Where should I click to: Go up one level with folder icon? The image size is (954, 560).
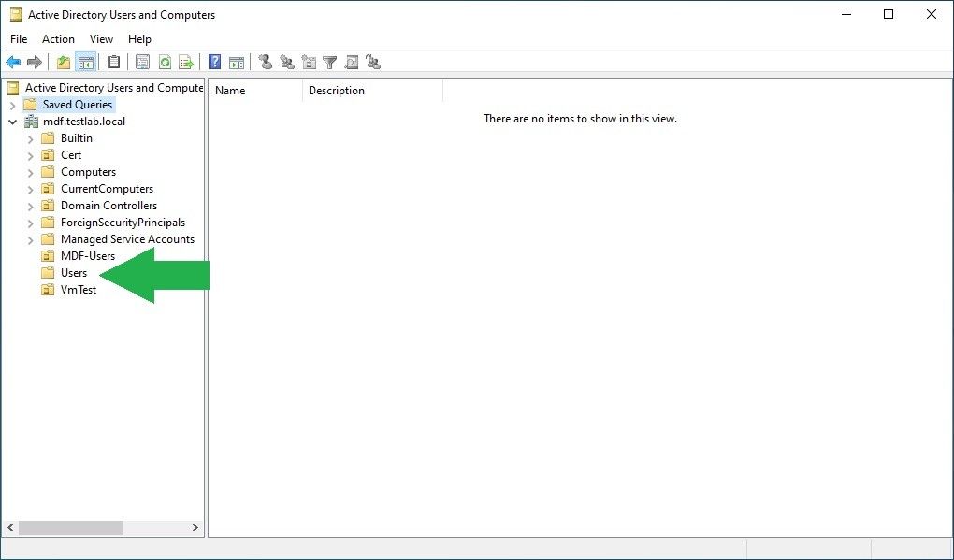tap(64, 62)
